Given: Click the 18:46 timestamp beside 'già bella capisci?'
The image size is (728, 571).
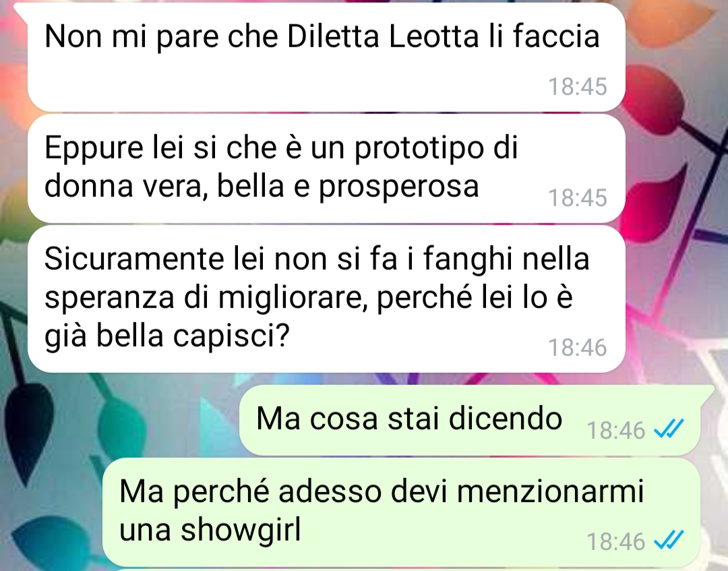Looking at the screenshot, I should tap(578, 347).
